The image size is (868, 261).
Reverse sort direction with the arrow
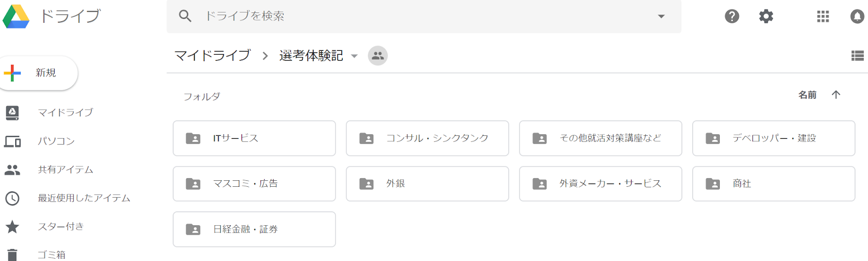tap(836, 95)
